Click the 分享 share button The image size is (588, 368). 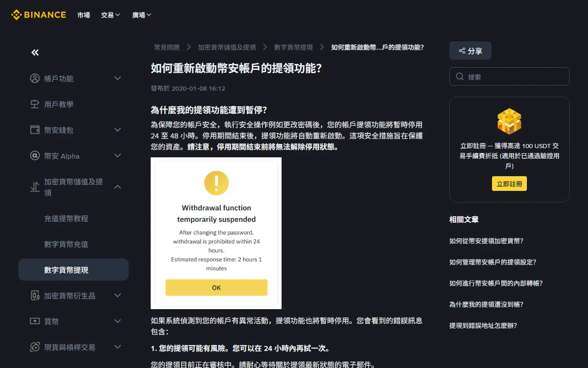(x=470, y=51)
